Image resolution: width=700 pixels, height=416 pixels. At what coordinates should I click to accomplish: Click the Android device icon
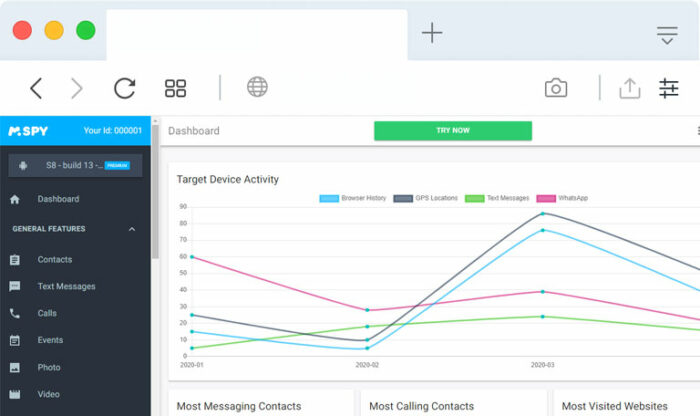pyautogui.click(x=23, y=166)
